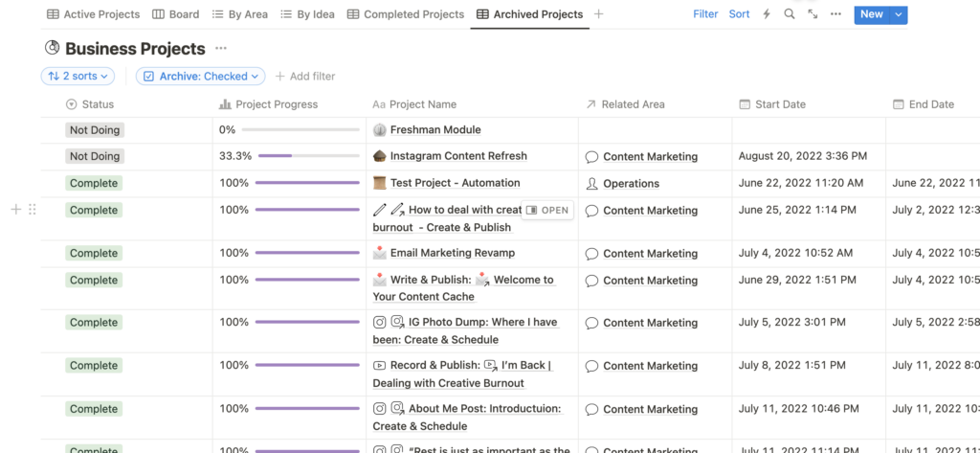This screenshot has width=980, height=453.
Task: Click the OPEN button on burnout row
Action: (x=547, y=211)
